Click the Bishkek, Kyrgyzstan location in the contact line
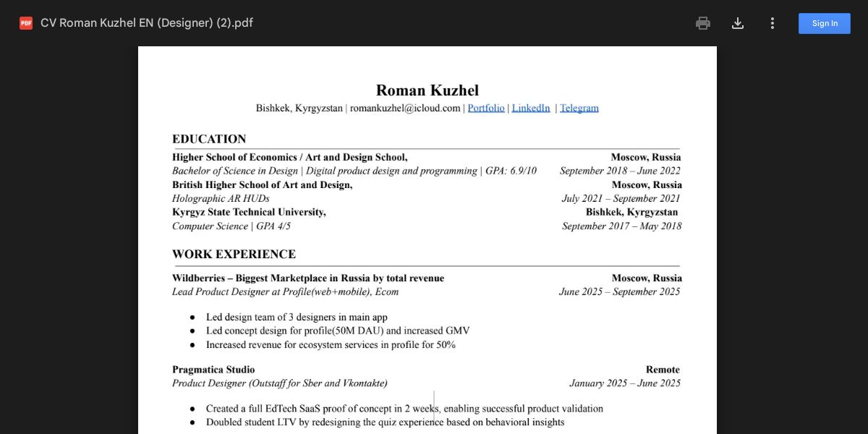The height and width of the screenshot is (434, 868). pos(299,108)
